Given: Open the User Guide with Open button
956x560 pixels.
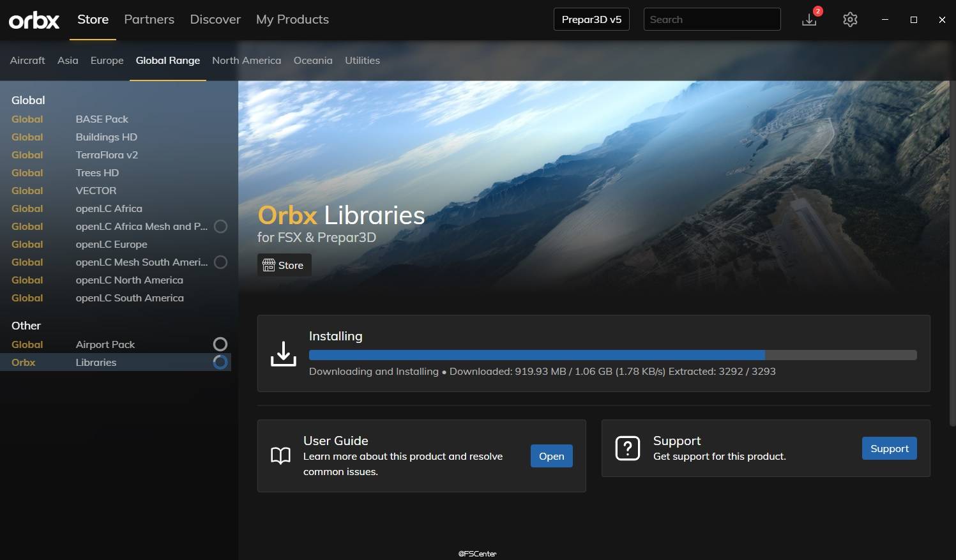Looking at the screenshot, I should pyautogui.click(x=551, y=456).
